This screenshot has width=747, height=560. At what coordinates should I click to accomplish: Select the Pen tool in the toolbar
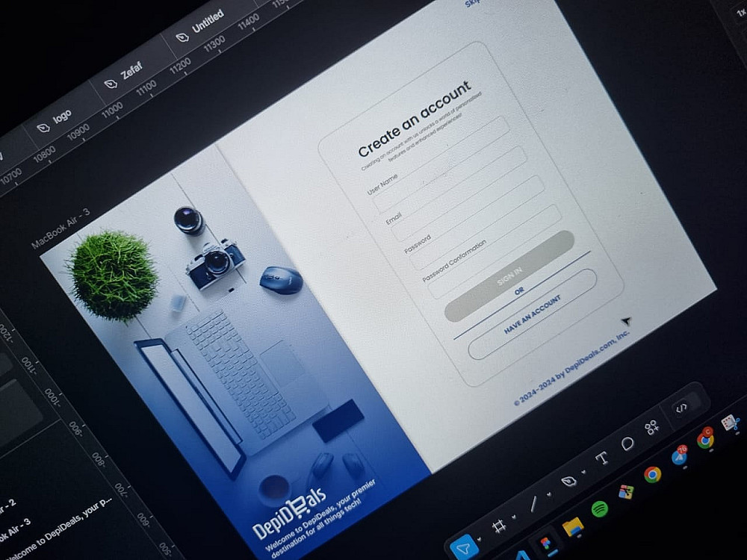click(x=568, y=482)
